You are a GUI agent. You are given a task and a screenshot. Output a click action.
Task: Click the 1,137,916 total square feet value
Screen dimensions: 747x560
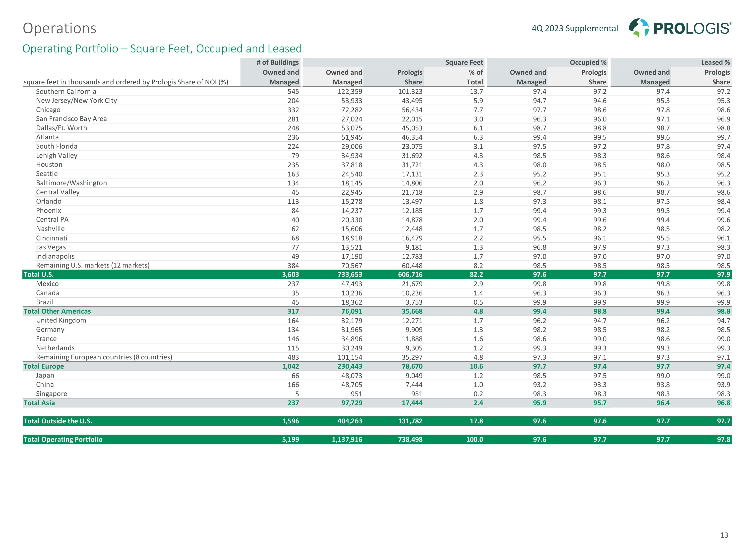(347, 440)
